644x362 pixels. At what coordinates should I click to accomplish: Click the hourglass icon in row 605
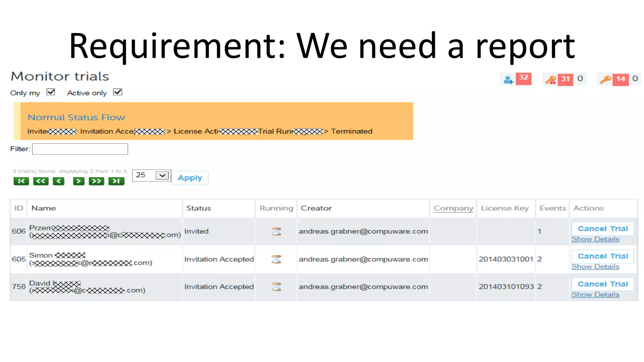point(276,259)
